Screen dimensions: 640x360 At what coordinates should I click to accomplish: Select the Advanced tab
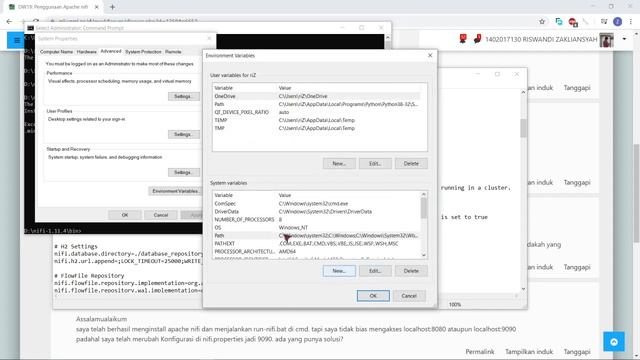[111, 51]
